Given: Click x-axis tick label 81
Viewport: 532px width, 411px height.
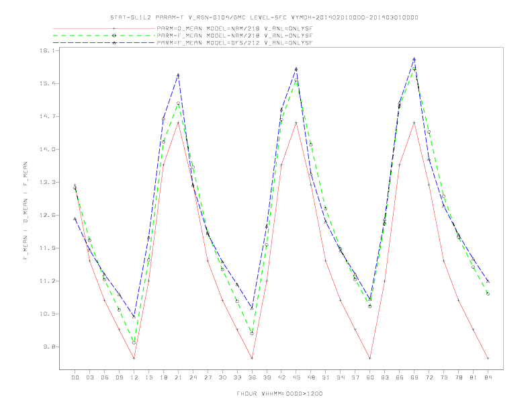Looking at the screenshot, I should (474, 377).
